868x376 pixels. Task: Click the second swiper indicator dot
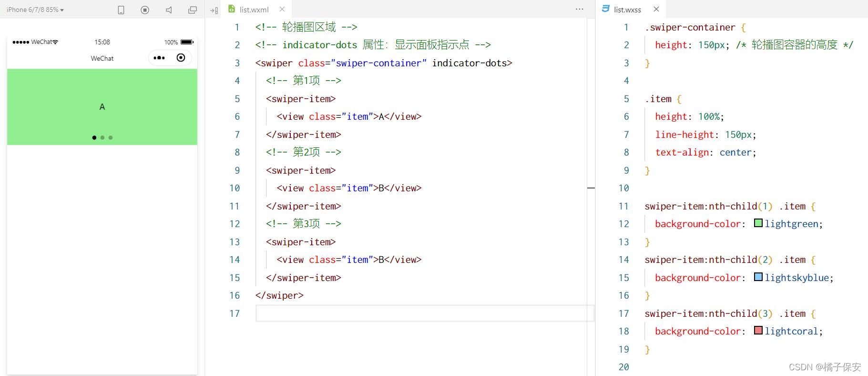coord(102,137)
